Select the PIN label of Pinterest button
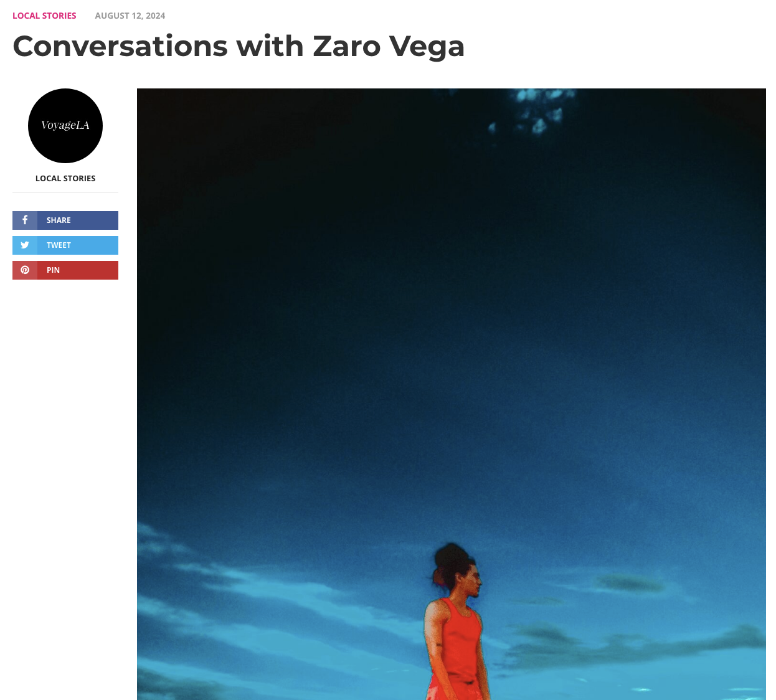Screen dimensions: 776x700 coord(53,270)
